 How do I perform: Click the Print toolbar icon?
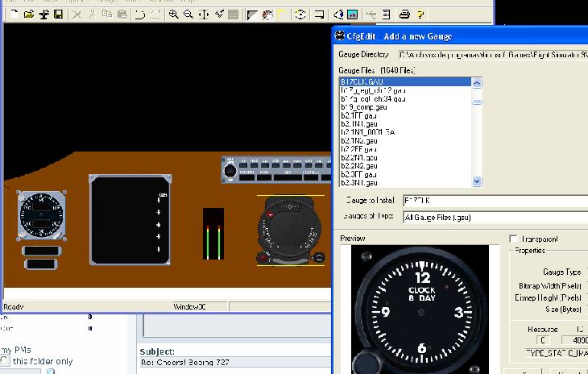405,15
